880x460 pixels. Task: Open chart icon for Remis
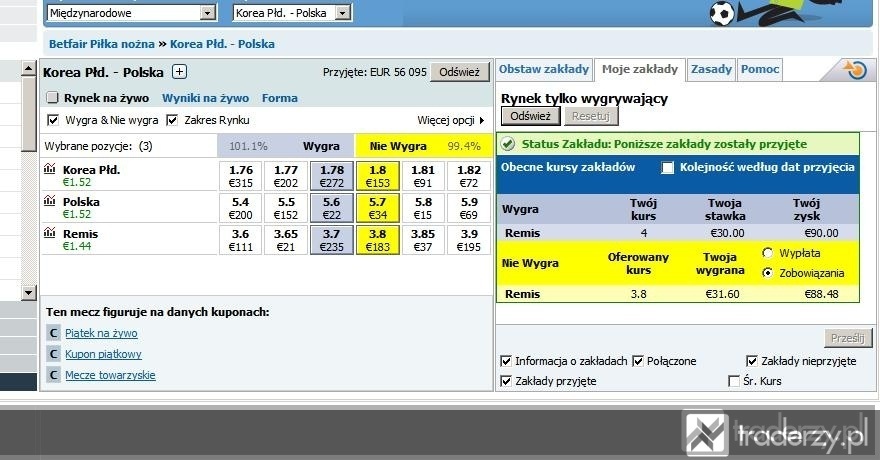(x=49, y=232)
